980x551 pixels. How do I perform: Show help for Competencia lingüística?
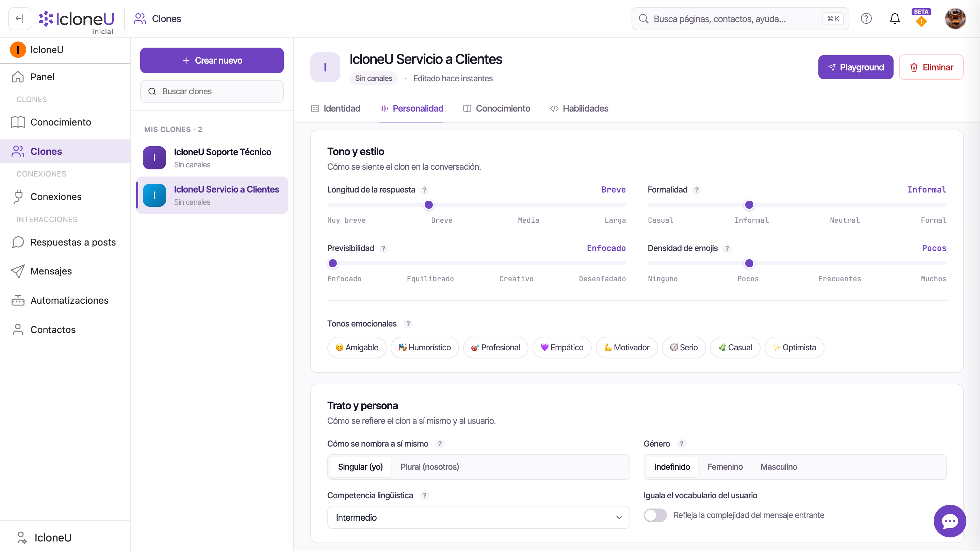point(425,496)
